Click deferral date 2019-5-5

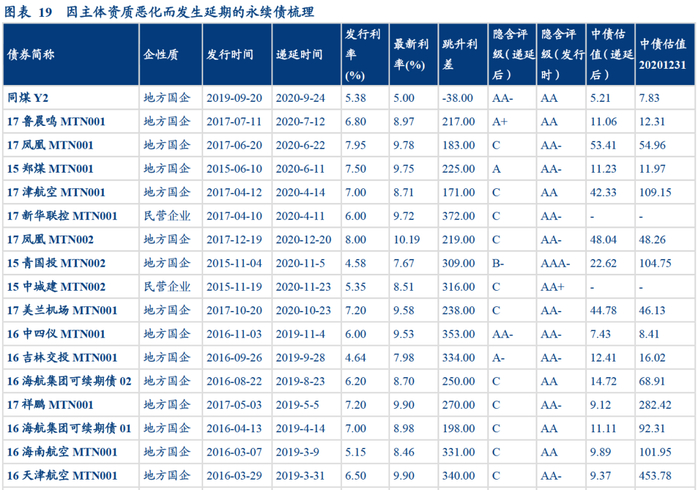297,405
